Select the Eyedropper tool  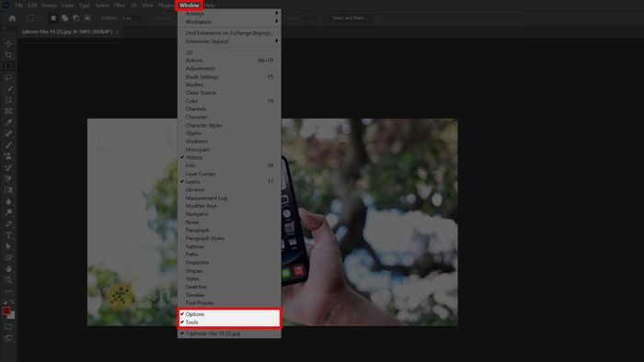[x=8, y=122]
